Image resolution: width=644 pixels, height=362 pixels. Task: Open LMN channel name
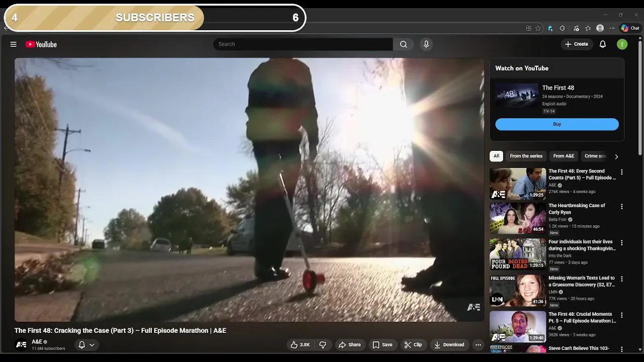pos(552,292)
